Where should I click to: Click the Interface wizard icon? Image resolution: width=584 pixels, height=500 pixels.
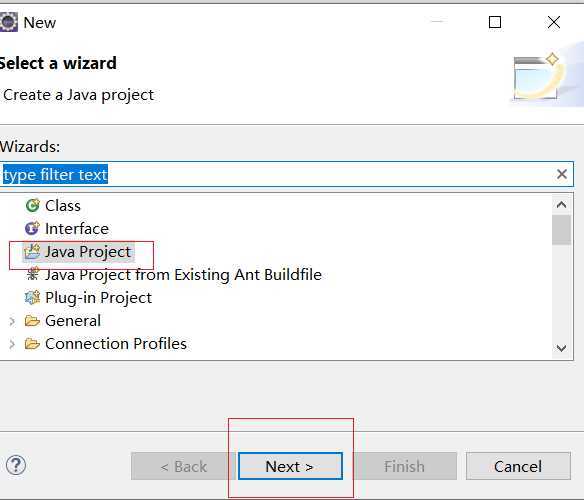click(x=32, y=228)
